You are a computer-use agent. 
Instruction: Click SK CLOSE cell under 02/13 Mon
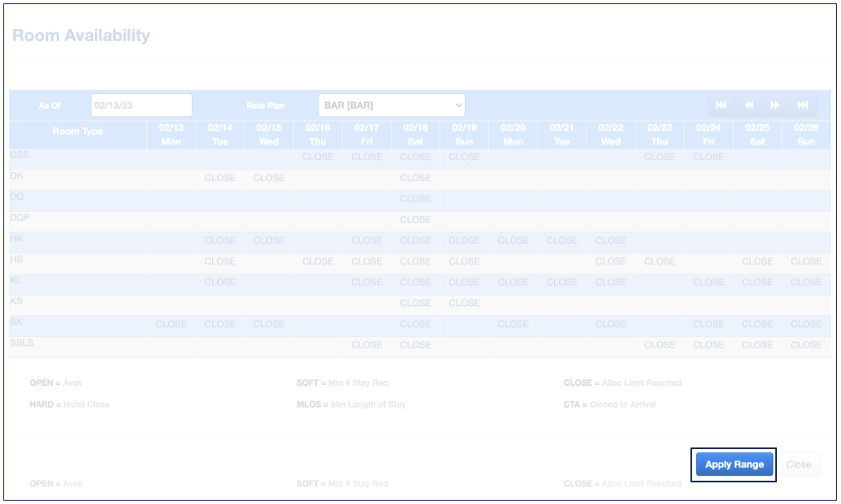coord(171,324)
